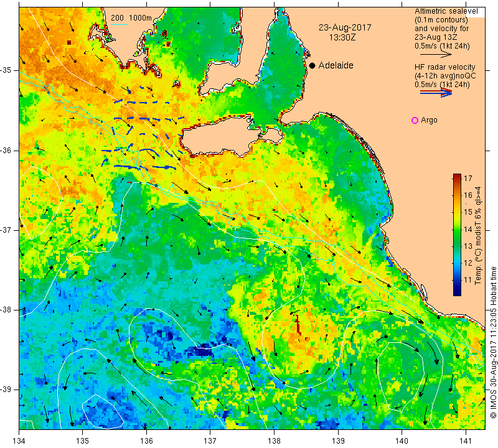Click the 'Adelaide' city label

(x=336, y=65)
